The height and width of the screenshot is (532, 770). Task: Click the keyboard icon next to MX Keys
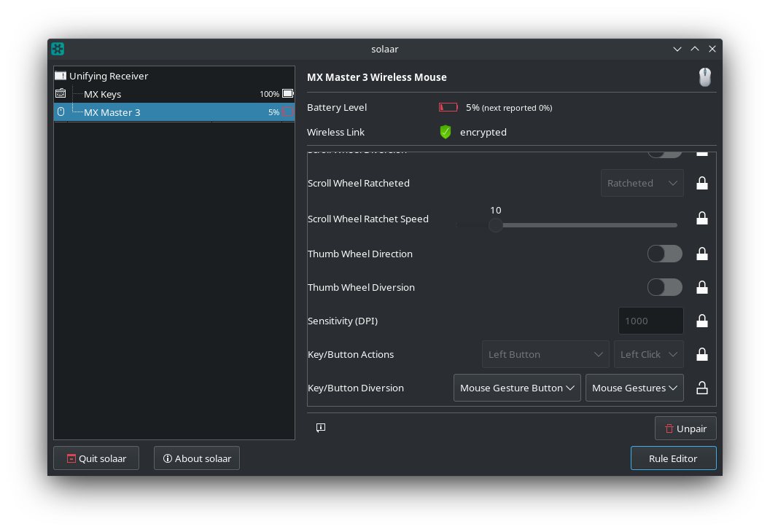[x=61, y=93]
